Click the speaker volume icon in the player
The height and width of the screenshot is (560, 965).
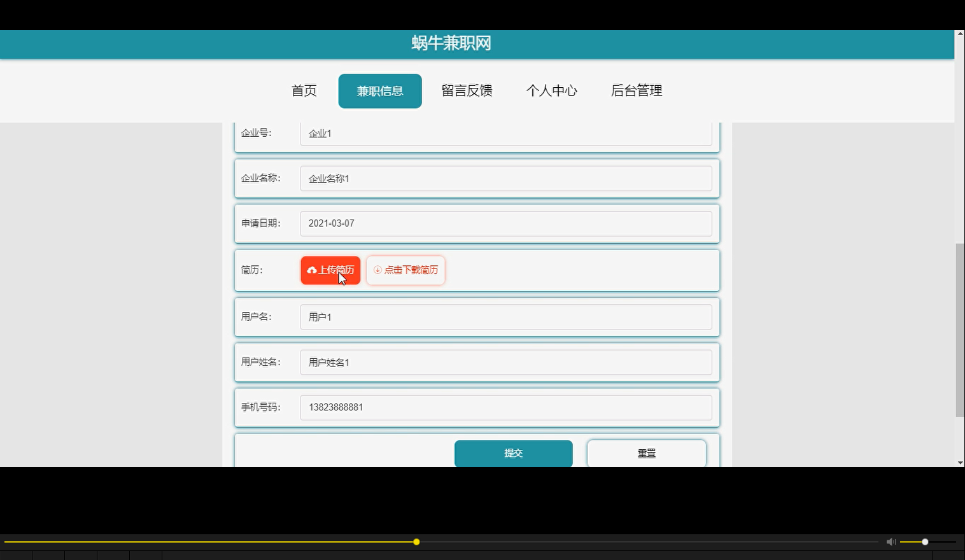point(891,542)
